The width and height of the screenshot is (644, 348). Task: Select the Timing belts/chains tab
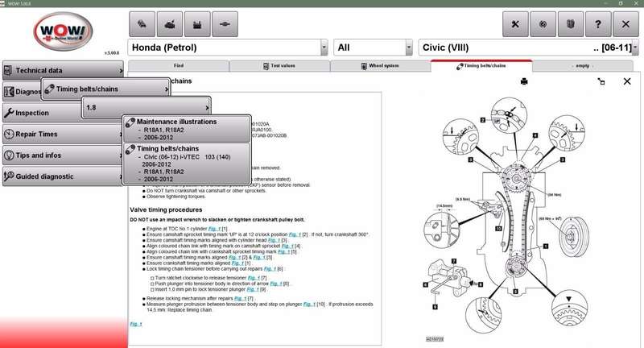(x=481, y=66)
